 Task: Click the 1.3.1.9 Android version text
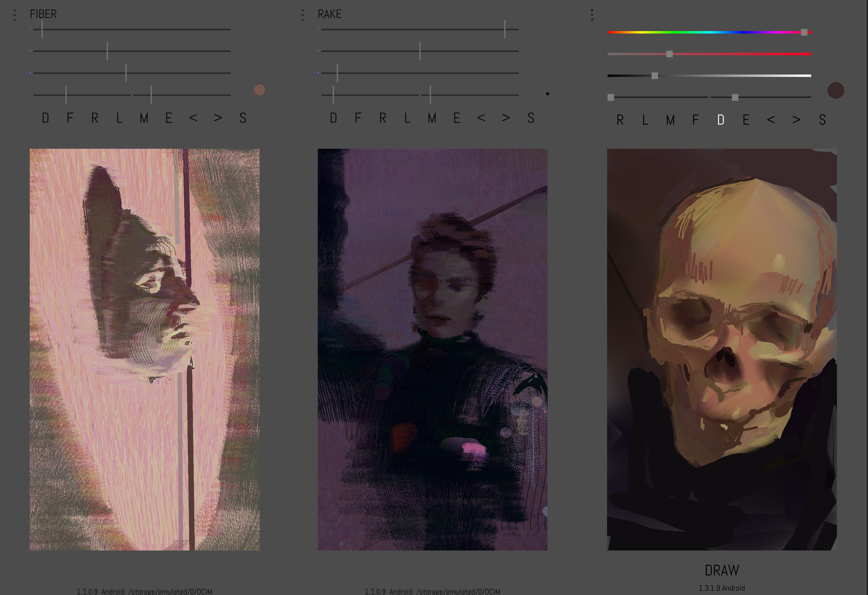(722, 588)
